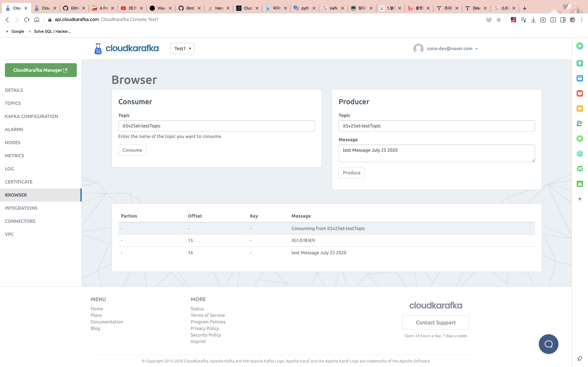Open the browser three-dot menu
588x367 pixels.
(x=582, y=20)
